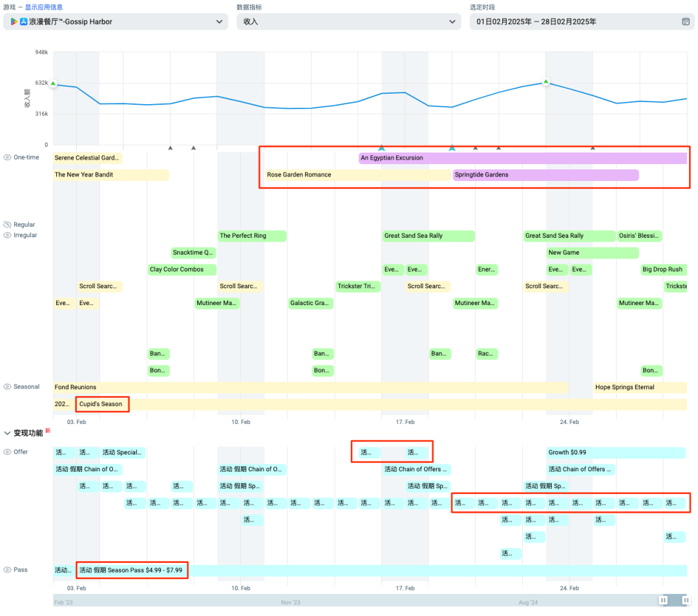Screen dimensions: 698x616
Task: Open the 活动 Special... offer
Action: click(x=123, y=452)
